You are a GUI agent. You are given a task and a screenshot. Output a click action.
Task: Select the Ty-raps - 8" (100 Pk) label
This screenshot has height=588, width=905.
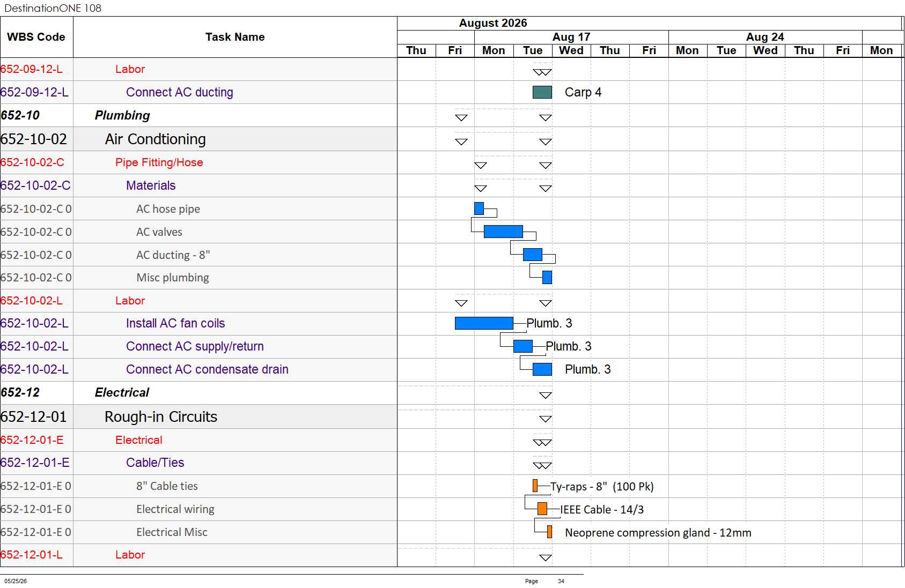[x=602, y=487]
